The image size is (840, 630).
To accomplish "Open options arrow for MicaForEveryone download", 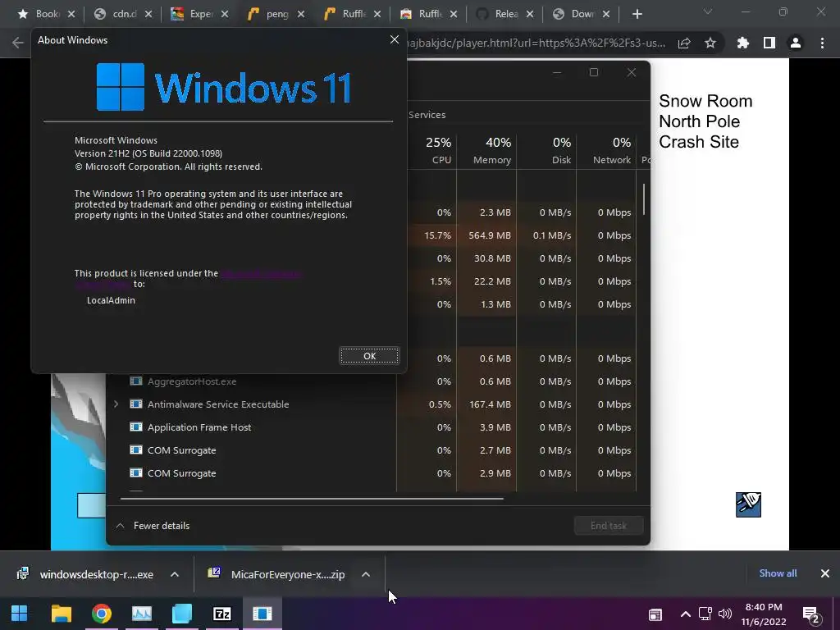I will point(366,574).
